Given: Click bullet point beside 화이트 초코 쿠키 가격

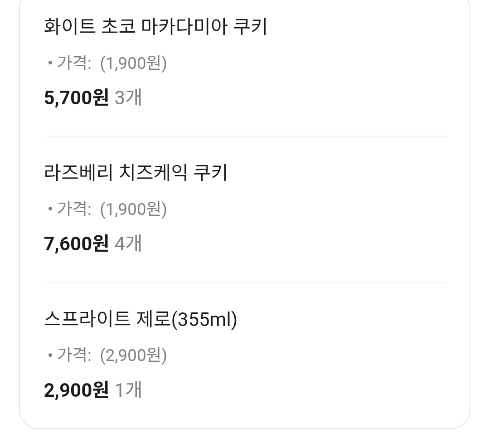Looking at the screenshot, I should 50,63.
